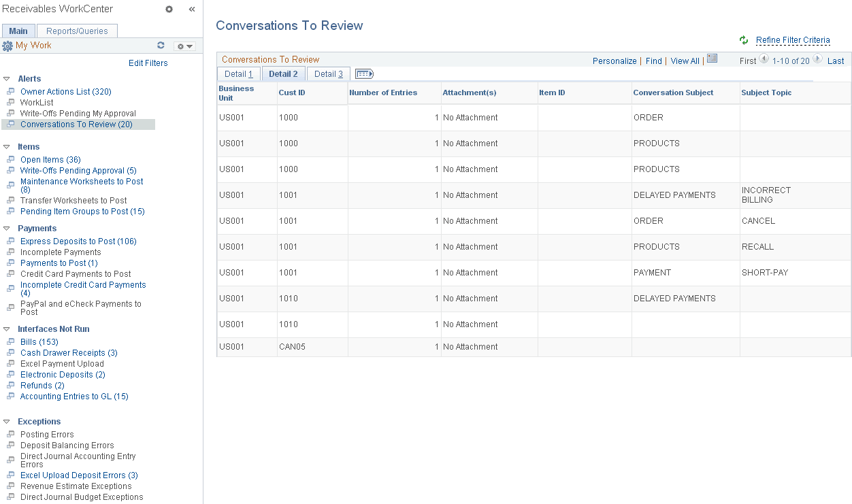The image size is (852, 504).
Task: Click icon beside Payments to Post
Action: (x=10, y=263)
